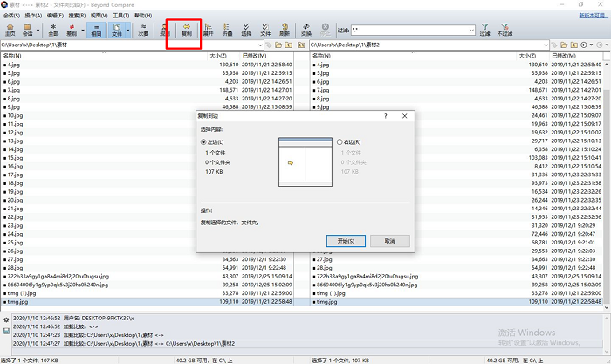Screen dimensions: 611x364
Task: Expand all folders with the 展开 icon
Action: click(x=208, y=30)
